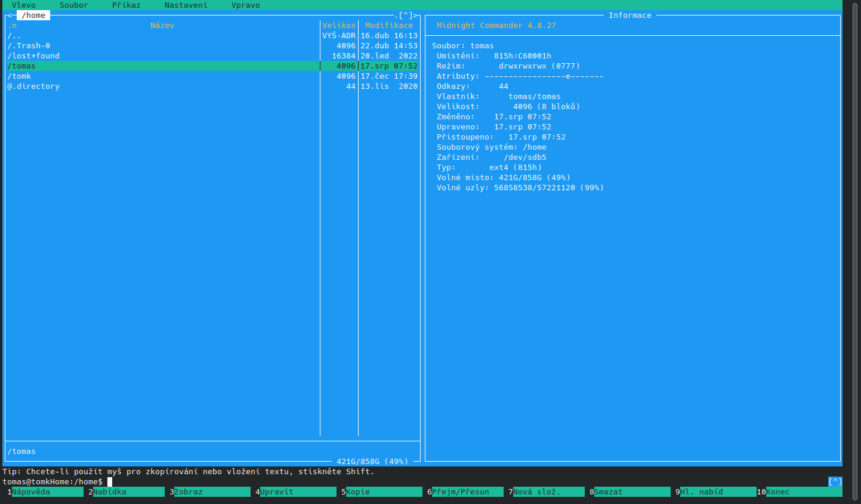Screen dimensions: 861x504
Task: Click the 1 Nápověda function key
Action: (45, 492)
